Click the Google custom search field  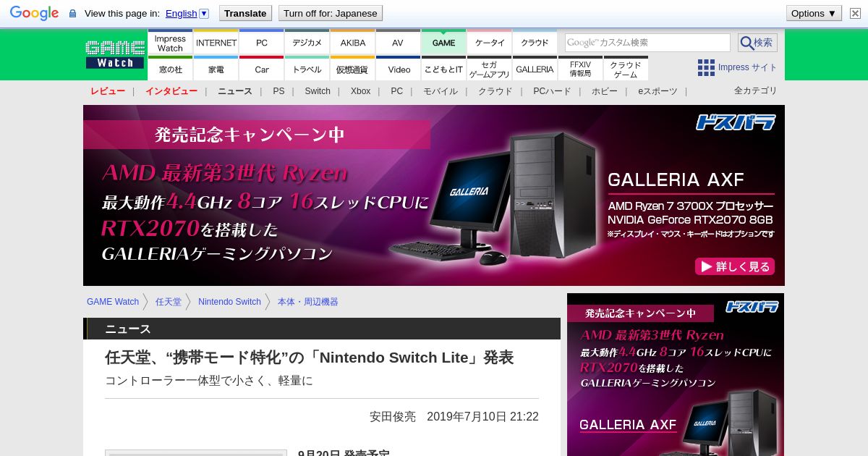coord(647,43)
